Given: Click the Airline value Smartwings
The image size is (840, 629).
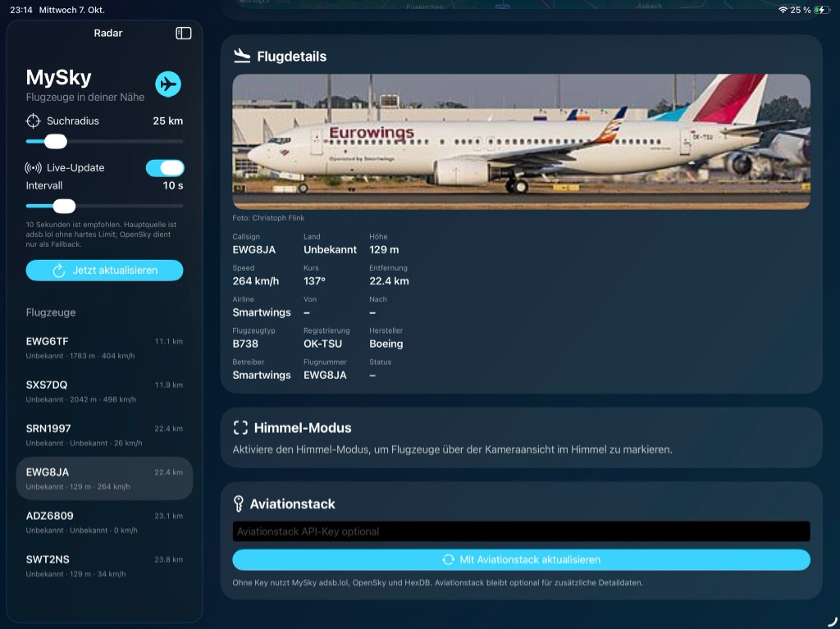Looking at the screenshot, I should [x=262, y=312].
